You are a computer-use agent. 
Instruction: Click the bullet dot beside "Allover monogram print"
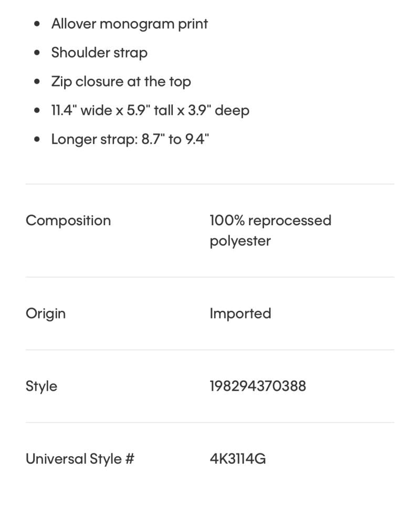37,25
